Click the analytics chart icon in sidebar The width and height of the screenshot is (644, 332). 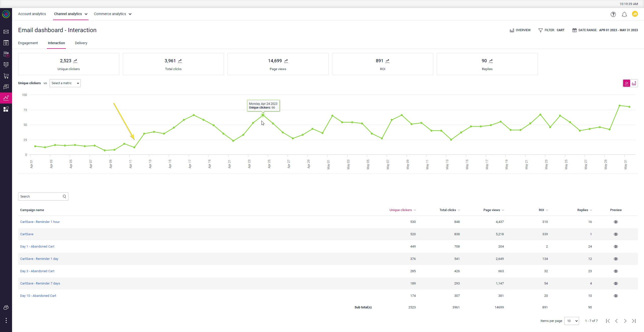(x=6, y=98)
